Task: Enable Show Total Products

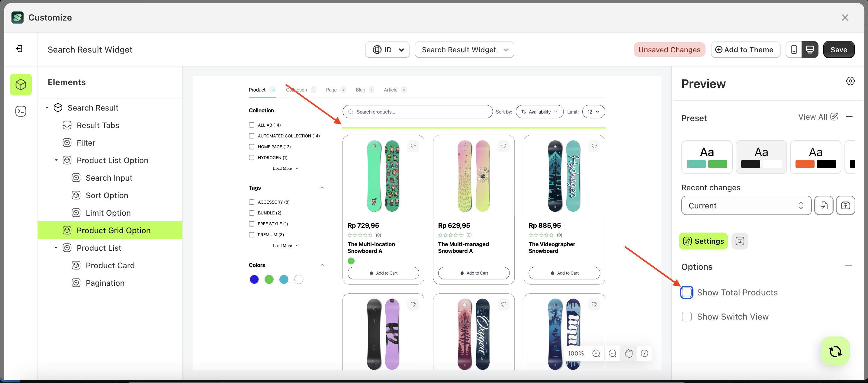Action: point(687,292)
